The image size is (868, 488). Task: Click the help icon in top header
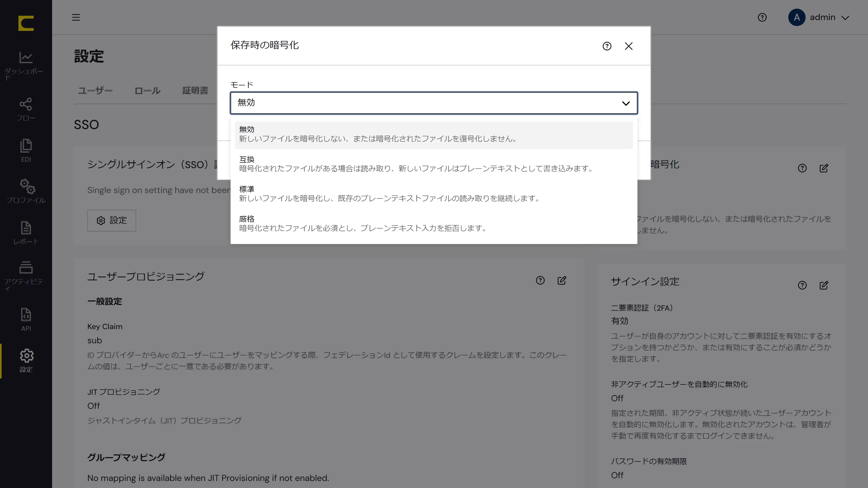[x=762, y=17]
